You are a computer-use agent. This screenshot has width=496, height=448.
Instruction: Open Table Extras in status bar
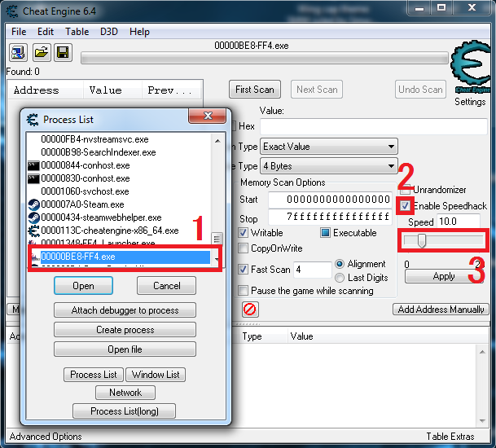click(450, 437)
